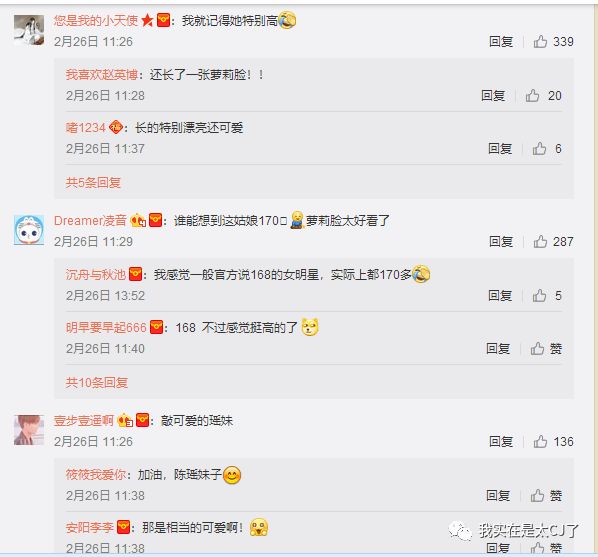Like 壹步壹遥啊's comment with 136 likes
The image size is (598, 557).
(x=553, y=441)
